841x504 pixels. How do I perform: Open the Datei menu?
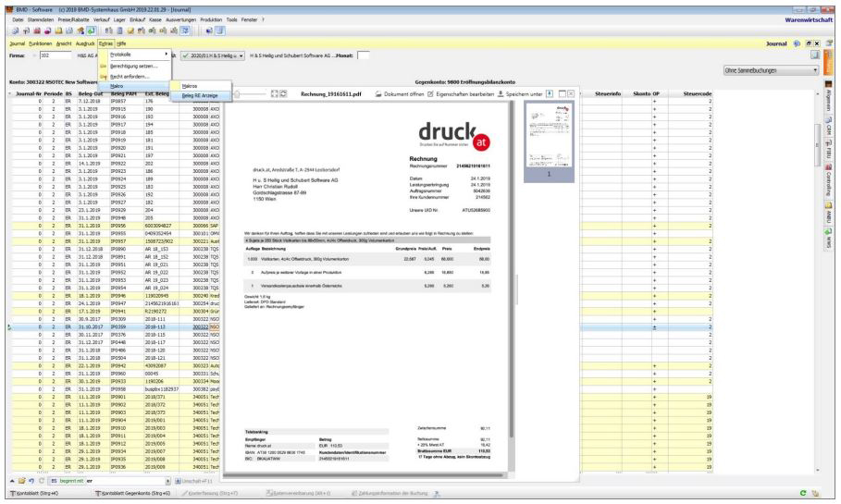19,19
